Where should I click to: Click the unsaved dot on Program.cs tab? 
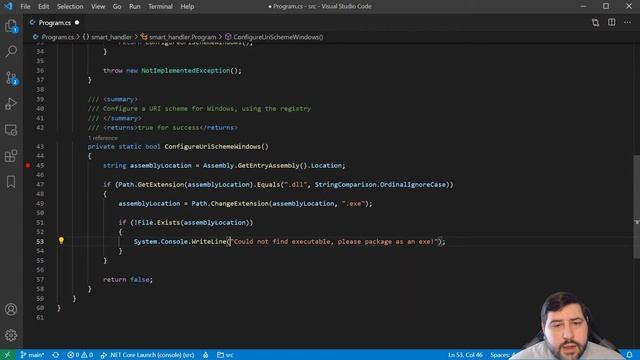(77, 22)
